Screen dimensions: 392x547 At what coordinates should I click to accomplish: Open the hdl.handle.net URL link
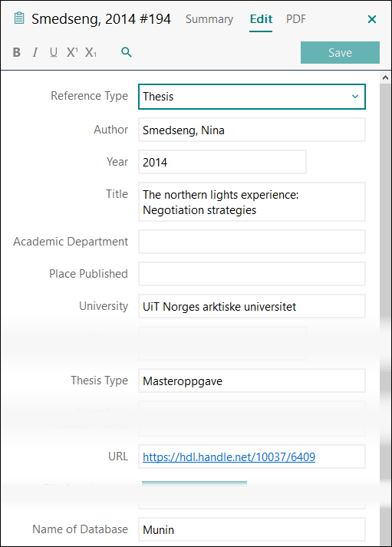coord(229,457)
